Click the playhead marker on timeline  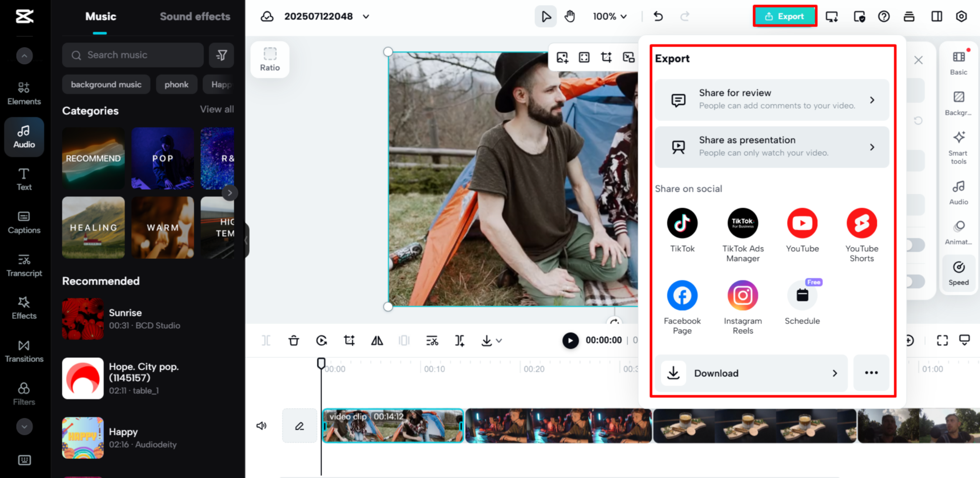tap(321, 363)
